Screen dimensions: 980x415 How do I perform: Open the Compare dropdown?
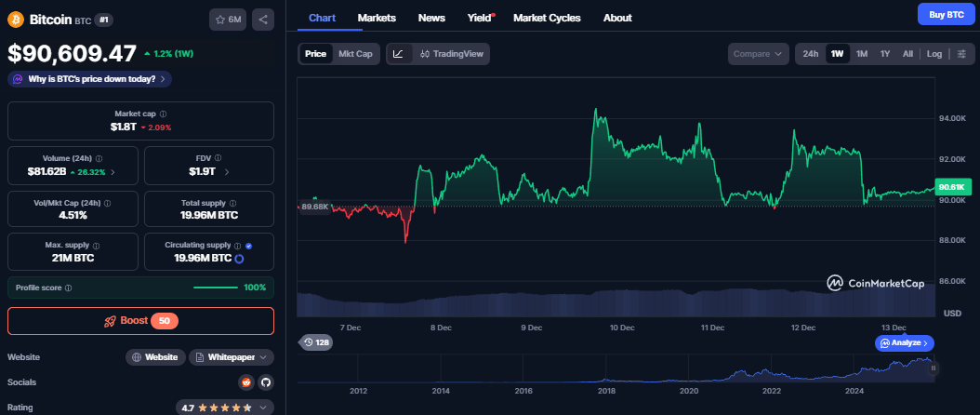(x=758, y=54)
